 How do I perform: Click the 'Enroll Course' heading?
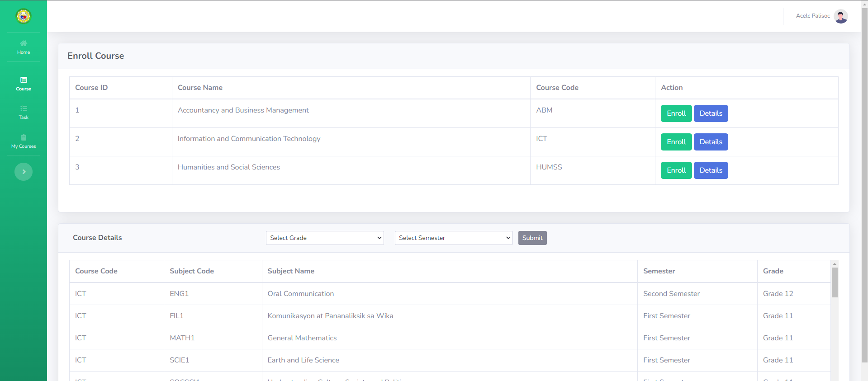(x=95, y=56)
